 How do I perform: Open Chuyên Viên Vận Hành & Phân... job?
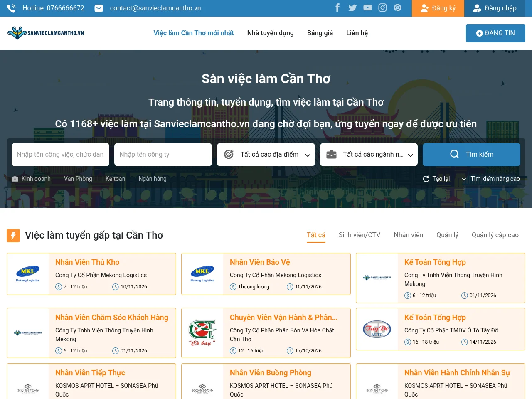pos(283,318)
